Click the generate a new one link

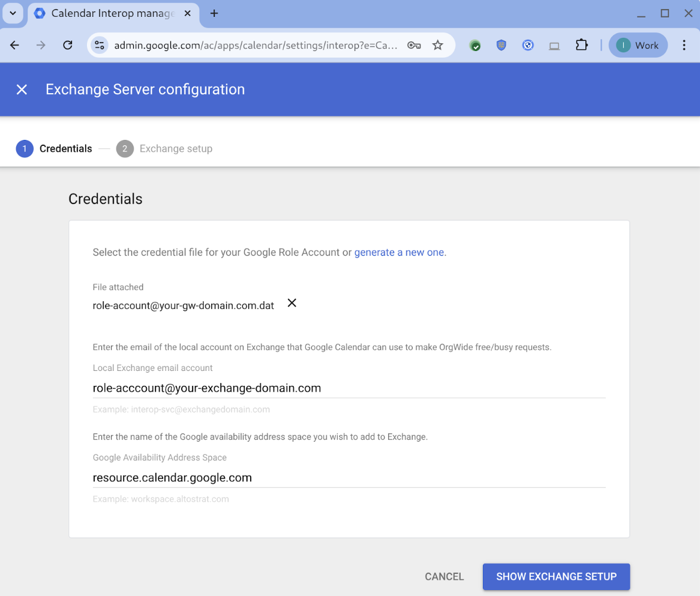399,252
